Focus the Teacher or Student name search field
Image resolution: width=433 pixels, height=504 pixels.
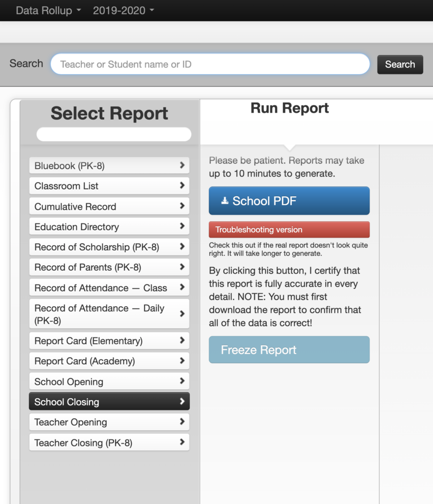(x=210, y=64)
